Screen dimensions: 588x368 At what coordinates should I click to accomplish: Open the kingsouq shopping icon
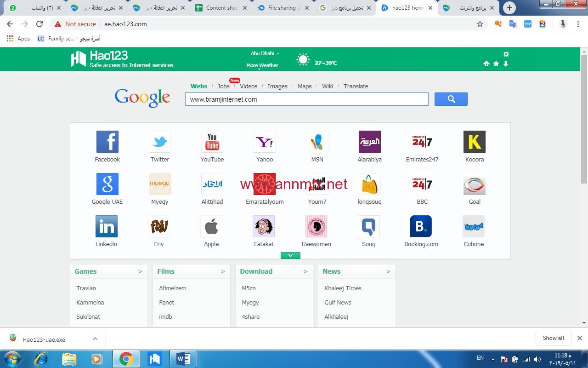(x=370, y=184)
